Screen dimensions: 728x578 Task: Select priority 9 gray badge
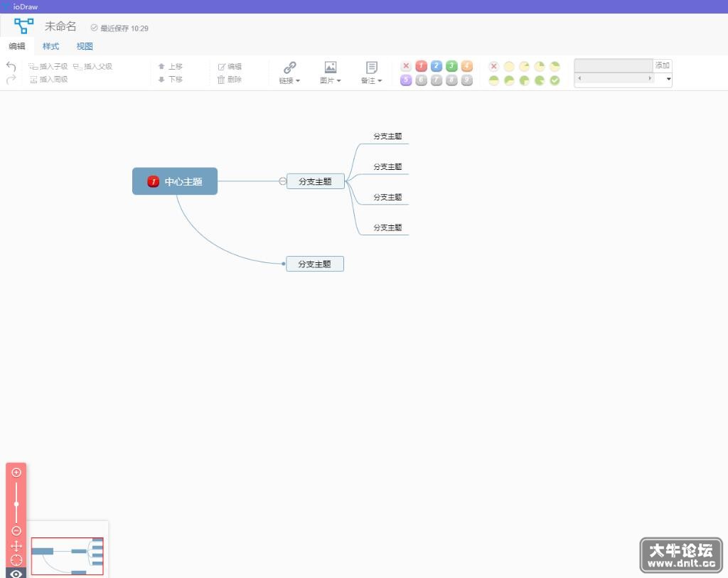tap(467, 80)
